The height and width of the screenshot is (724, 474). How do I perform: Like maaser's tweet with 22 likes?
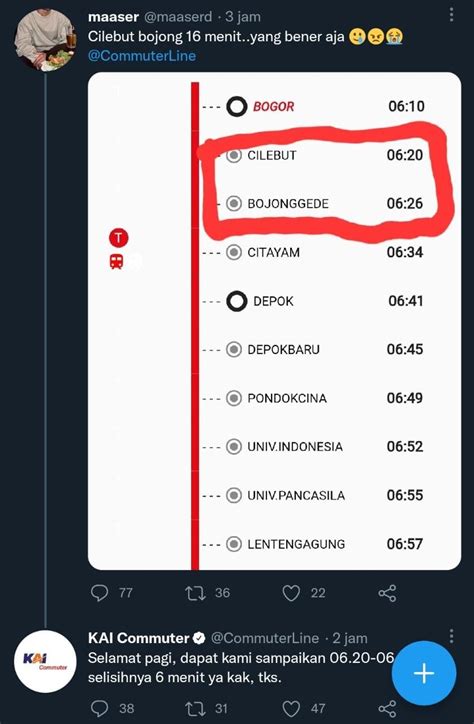click(x=291, y=593)
